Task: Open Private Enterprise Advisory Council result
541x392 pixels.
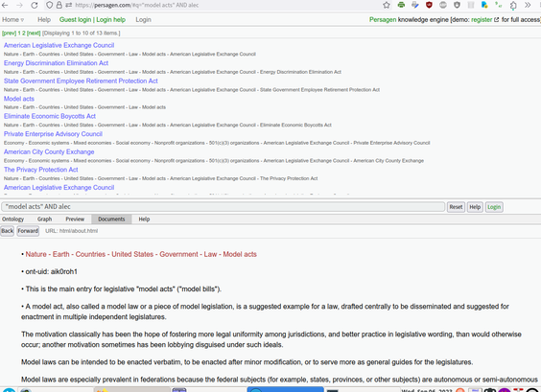Action: [53, 134]
